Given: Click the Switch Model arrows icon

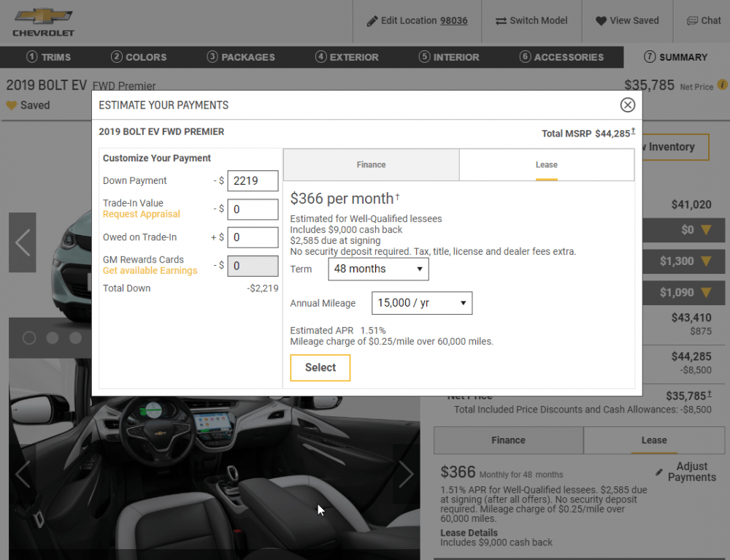Looking at the screenshot, I should pos(501,21).
